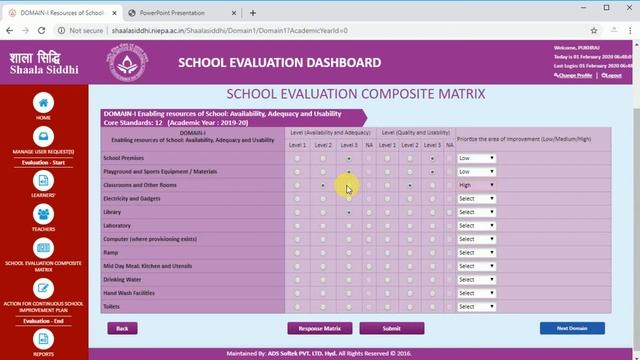The height and width of the screenshot is (360, 640).
Task: Close the DOMAIN-I Resources of School tab
Action: pos(115,13)
